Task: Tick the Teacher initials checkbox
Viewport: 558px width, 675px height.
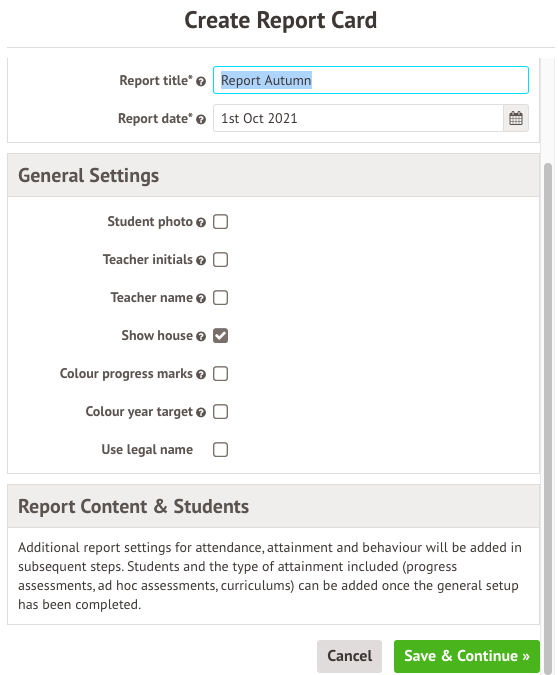Action: click(220, 260)
